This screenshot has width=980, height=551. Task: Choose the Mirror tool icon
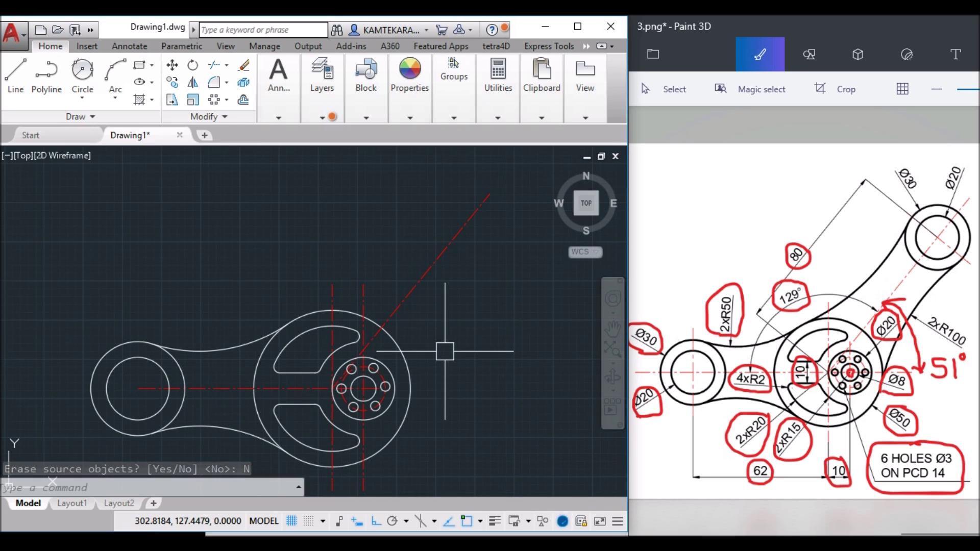[x=192, y=82]
